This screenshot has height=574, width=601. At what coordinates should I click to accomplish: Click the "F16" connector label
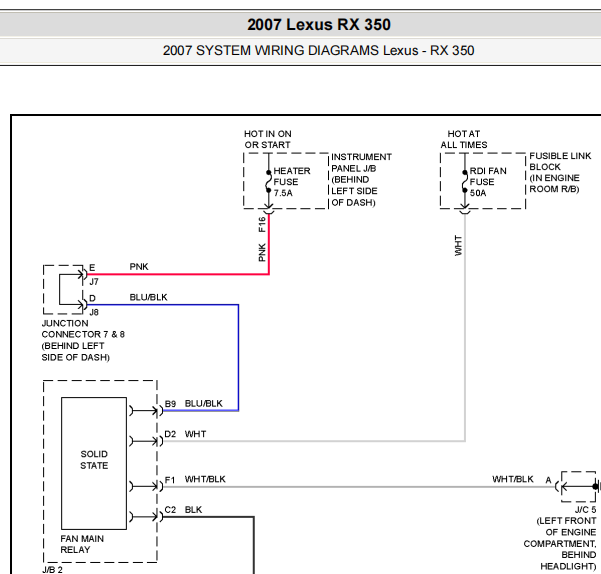coord(262,225)
